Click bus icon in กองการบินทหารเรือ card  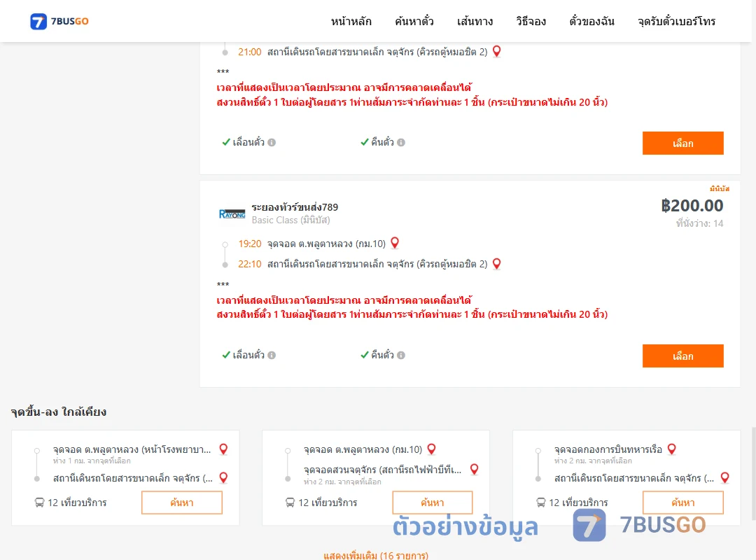point(541,503)
